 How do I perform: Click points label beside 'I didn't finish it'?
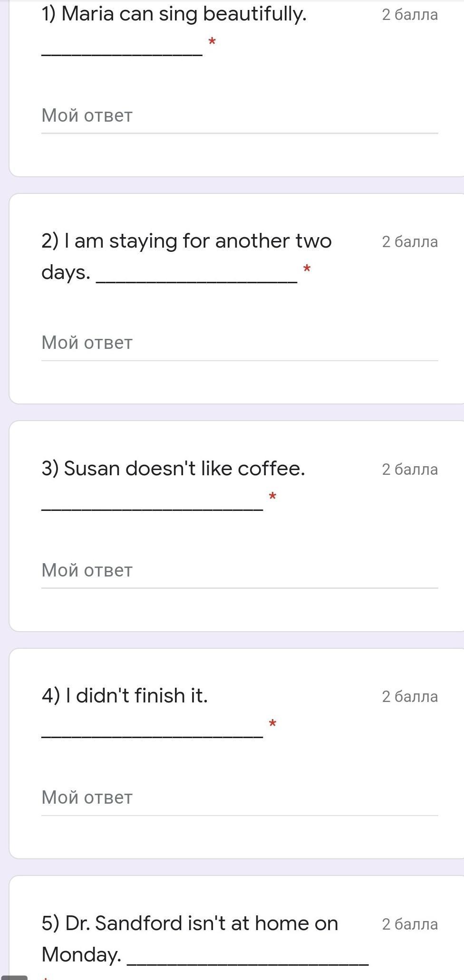(x=410, y=697)
